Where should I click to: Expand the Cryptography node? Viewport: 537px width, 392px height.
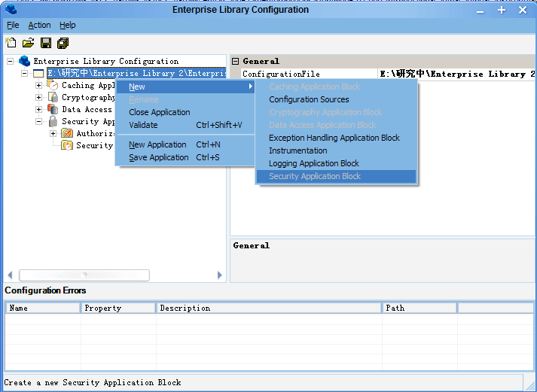click(38, 98)
